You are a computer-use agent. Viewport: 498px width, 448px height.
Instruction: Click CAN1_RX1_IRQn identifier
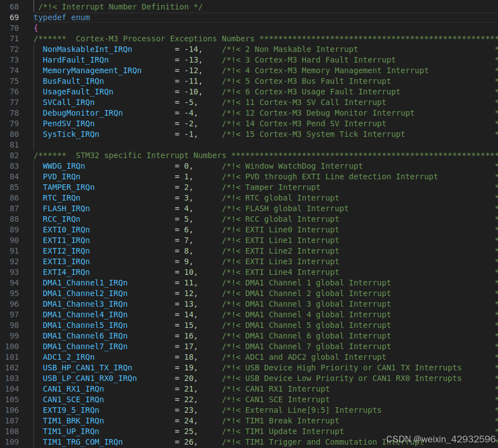[x=73, y=389]
